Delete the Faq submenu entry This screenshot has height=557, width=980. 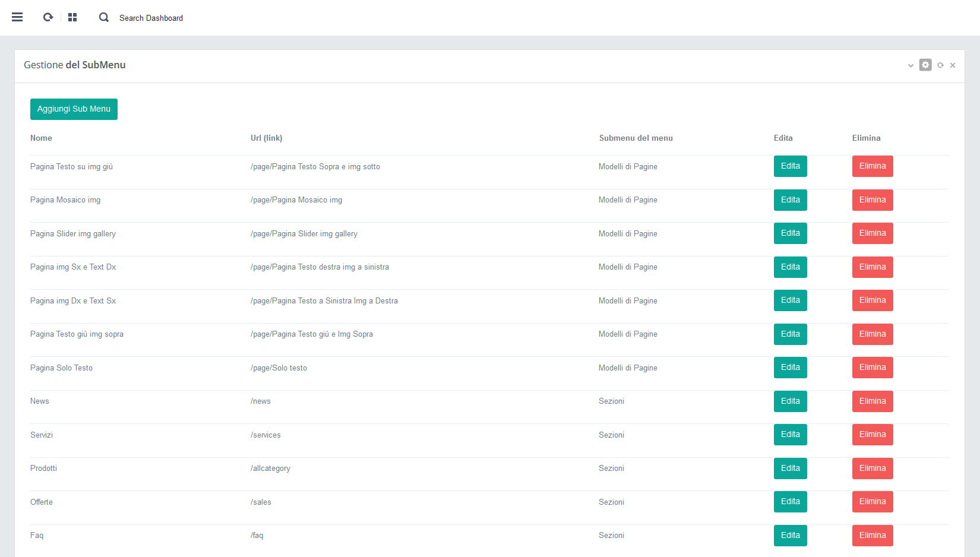(872, 536)
